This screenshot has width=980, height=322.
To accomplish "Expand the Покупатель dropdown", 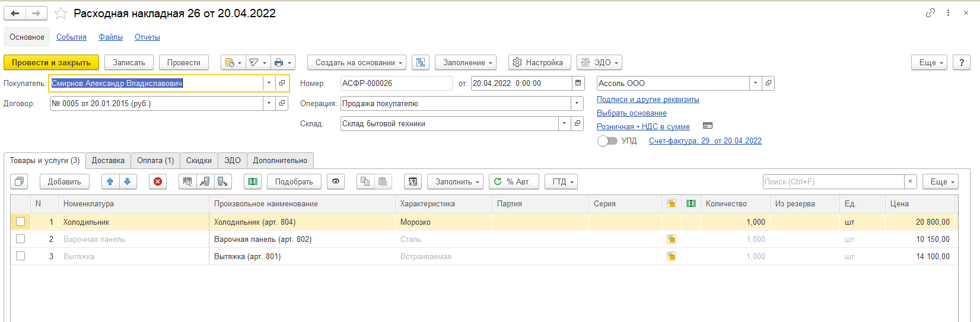I will (269, 83).
